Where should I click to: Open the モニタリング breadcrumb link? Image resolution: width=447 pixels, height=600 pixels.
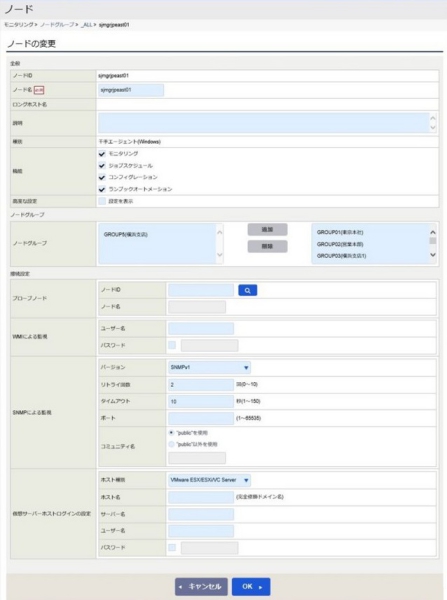(19, 24)
